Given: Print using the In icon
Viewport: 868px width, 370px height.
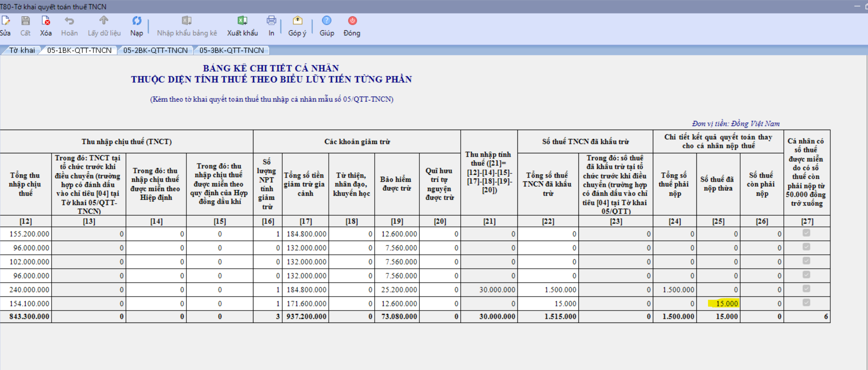Looking at the screenshot, I should tap(271, 21).
